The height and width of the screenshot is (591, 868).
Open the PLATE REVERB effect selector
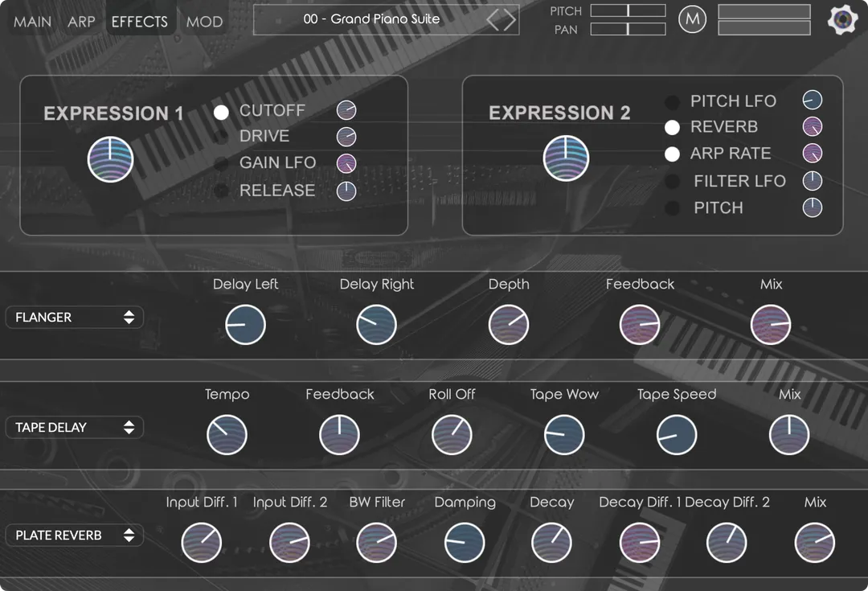[x=74, y=535]
